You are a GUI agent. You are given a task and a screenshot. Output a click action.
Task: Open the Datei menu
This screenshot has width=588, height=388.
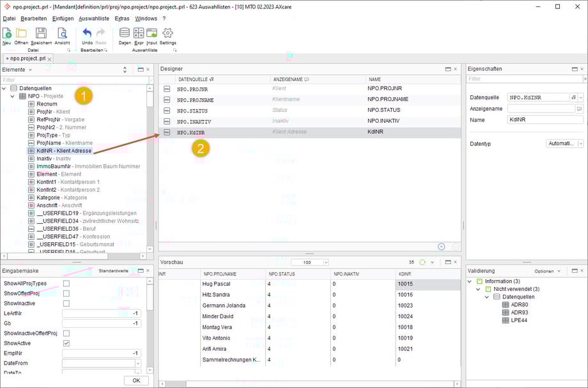point(9,19)
